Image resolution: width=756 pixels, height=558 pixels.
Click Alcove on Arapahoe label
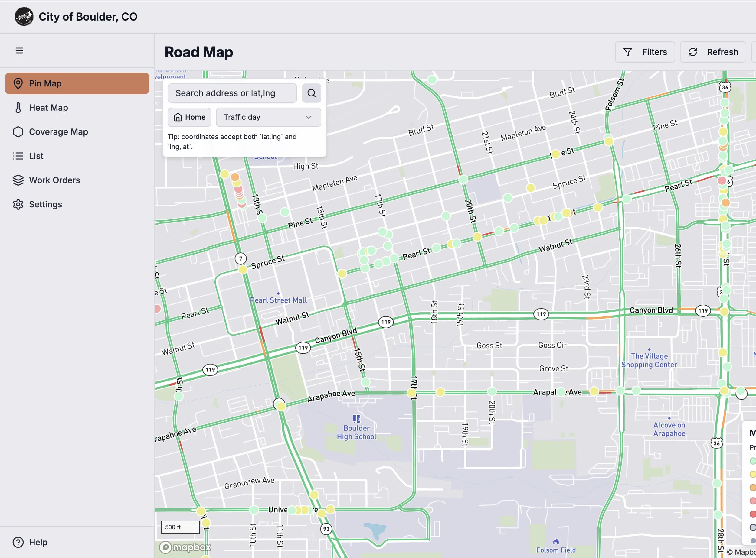tap(669, 429)
